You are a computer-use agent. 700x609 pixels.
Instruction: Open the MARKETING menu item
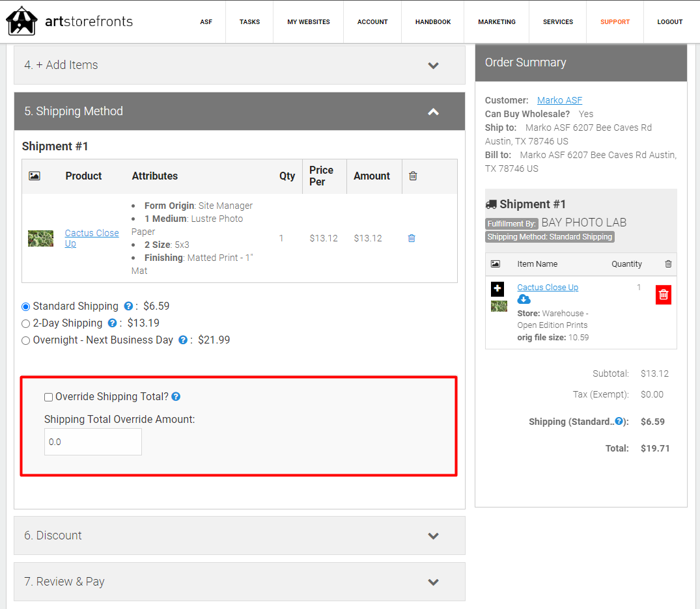pos(497,22)
